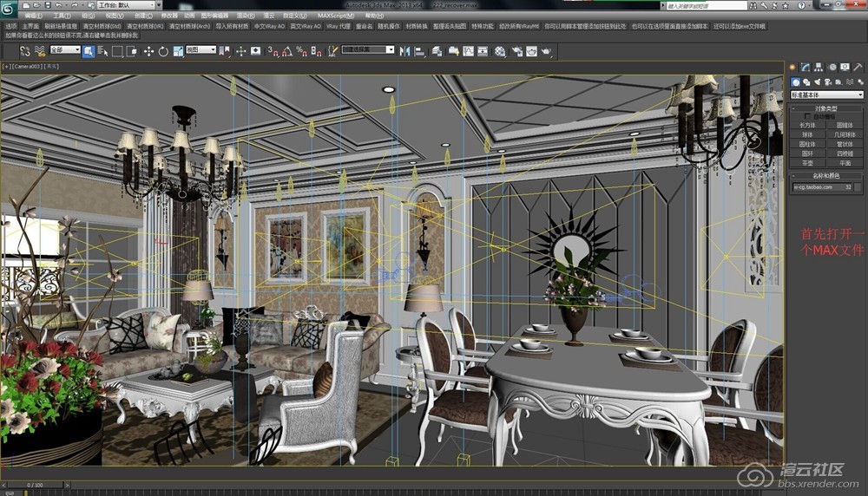
Task: Open the 编辑(E) menu
Action: pyautogui.click(x=33, y=16)
